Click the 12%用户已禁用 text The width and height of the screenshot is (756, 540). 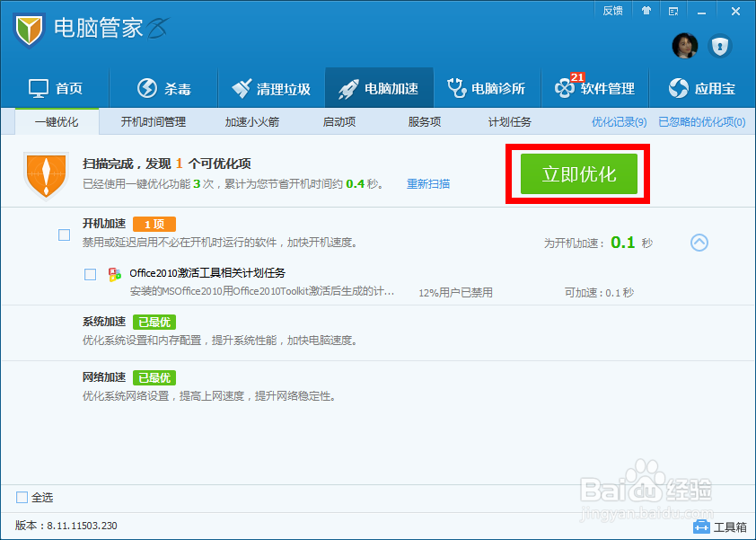pos(455,293)
